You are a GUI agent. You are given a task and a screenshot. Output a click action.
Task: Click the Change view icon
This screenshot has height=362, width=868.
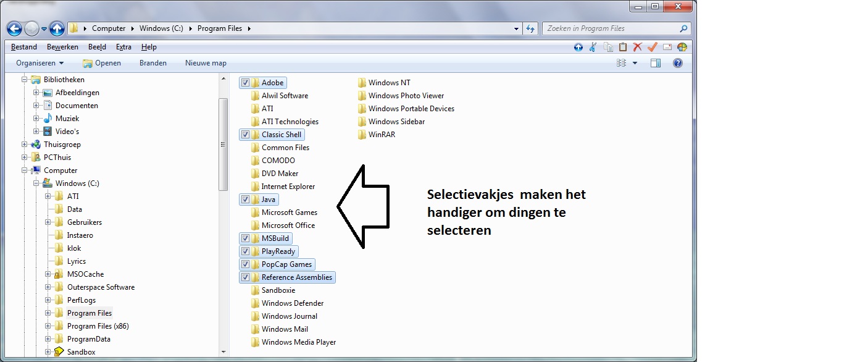621,63
